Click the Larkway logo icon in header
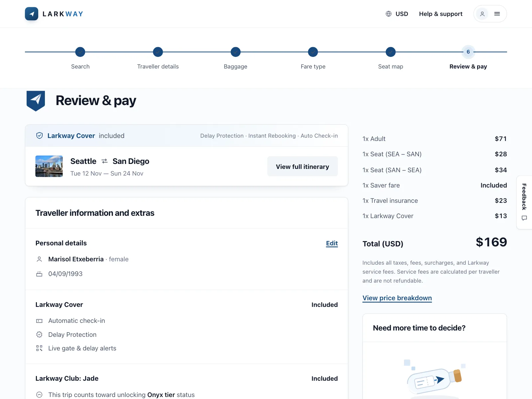 click(32, 14)
